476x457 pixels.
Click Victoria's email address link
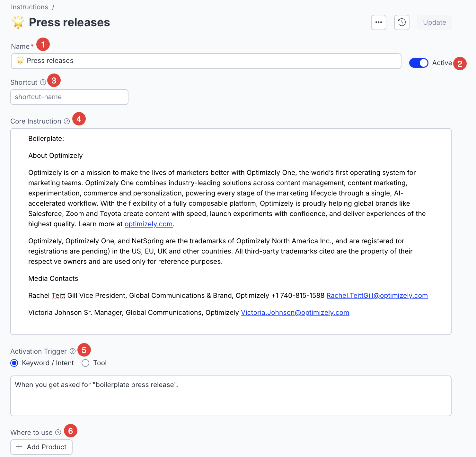[295, 312]
